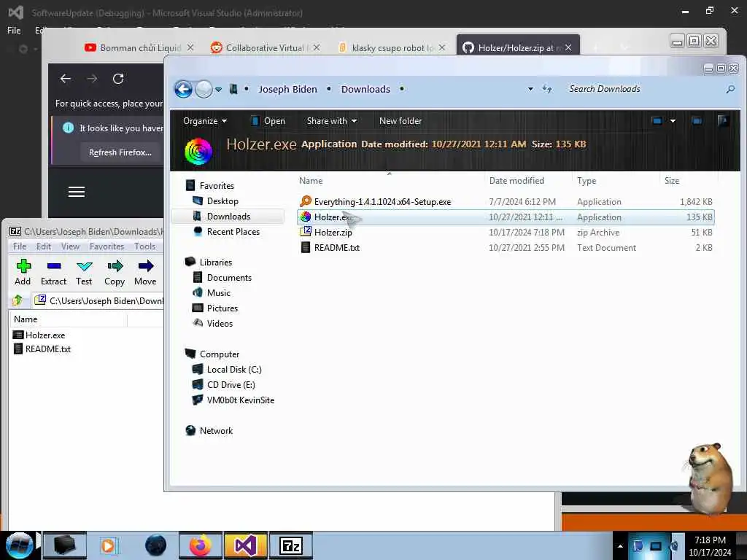This screenshot has height=560, width=747.
Task: Select Everything-1.4.1.1024.x64-Setup.exe file
Action: (x=506, y=202)
